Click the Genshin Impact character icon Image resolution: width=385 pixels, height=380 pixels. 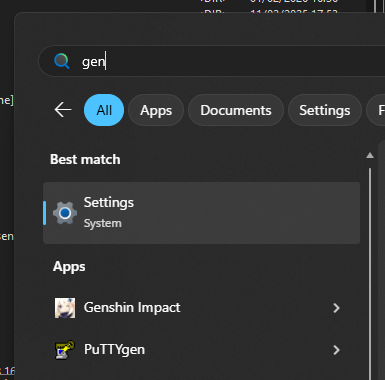(65, 308)
